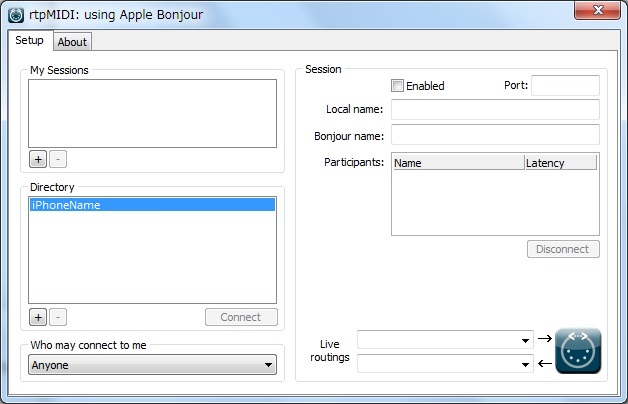This screenshot has height=404, width=628.
Task: Click the Local name field
Action: pos(495,109)
